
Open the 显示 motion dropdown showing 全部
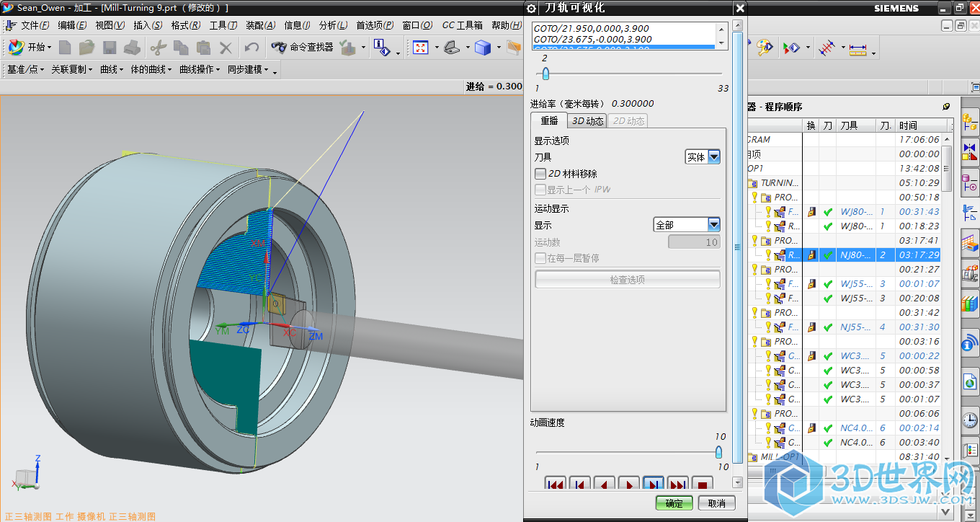(x=687, y=225)
